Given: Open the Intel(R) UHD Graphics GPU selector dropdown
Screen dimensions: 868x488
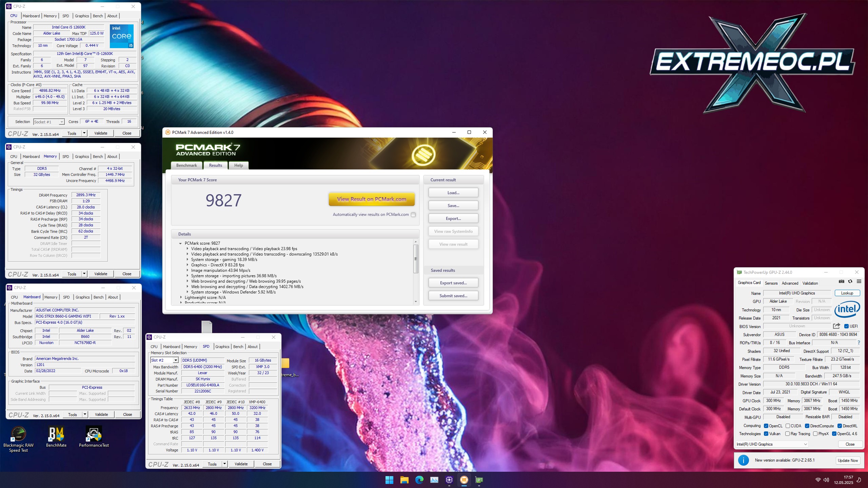Looking at the screenshot, I should tap(772, 444).
